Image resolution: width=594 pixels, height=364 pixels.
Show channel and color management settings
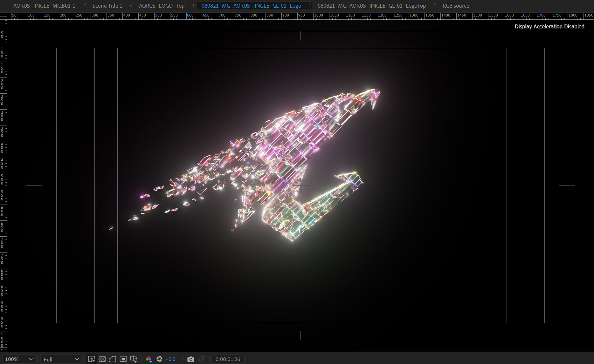pyautogui.click(x=148, y=359)
